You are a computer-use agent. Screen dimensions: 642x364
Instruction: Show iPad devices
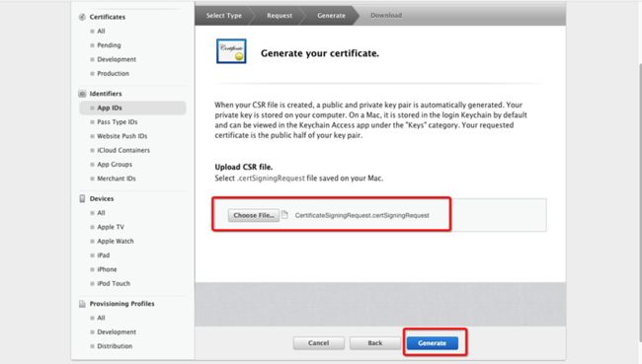[x=103, y=255]
